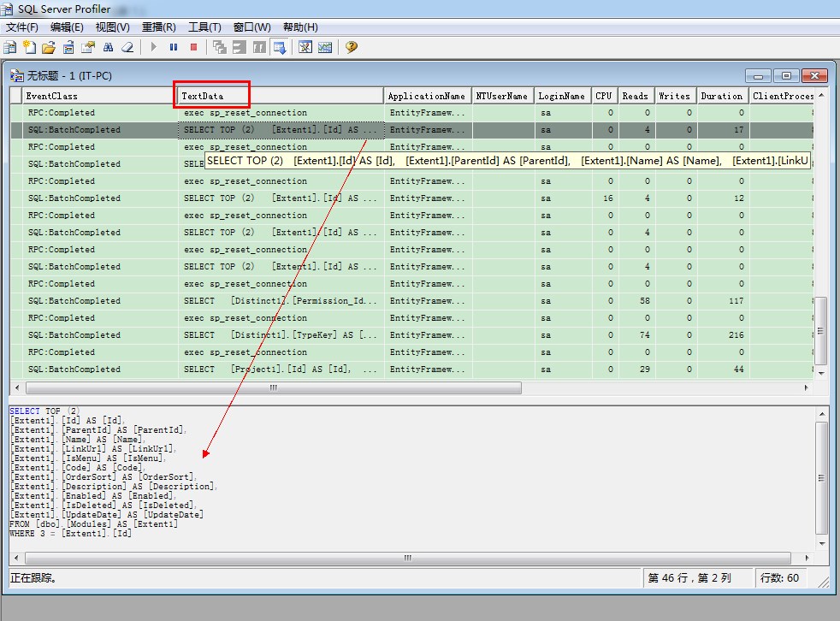Click the SQL text pane horizontal scrollbar thumb
Viewport: 840px width, 621px height.
click(408, 558)
